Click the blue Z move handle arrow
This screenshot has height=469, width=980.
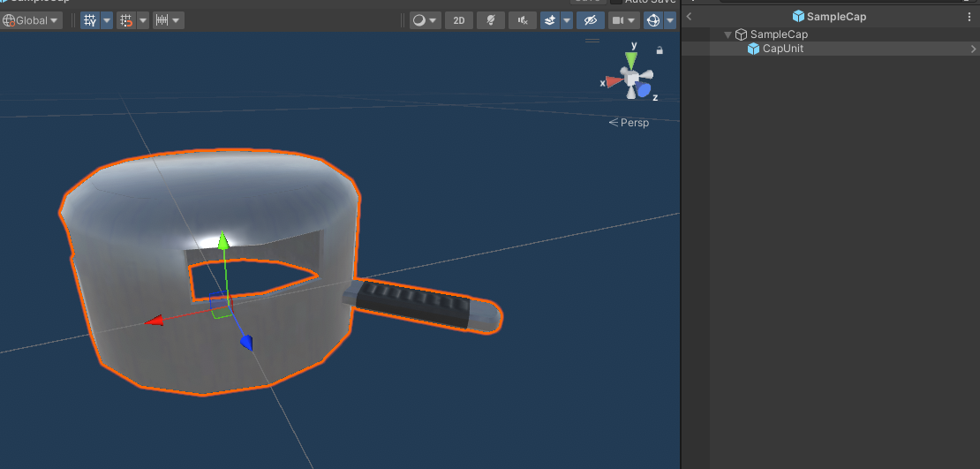[247, 342]
